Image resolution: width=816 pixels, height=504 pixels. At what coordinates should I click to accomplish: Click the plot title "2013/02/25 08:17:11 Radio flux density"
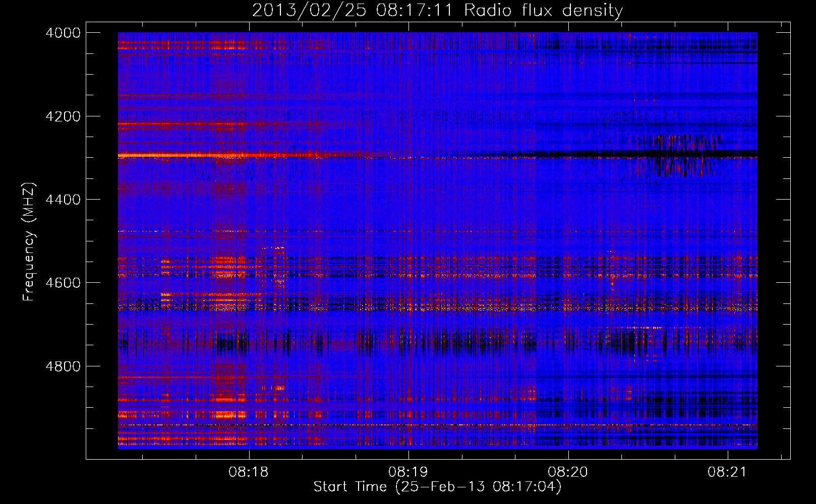(x=437, y=11)
